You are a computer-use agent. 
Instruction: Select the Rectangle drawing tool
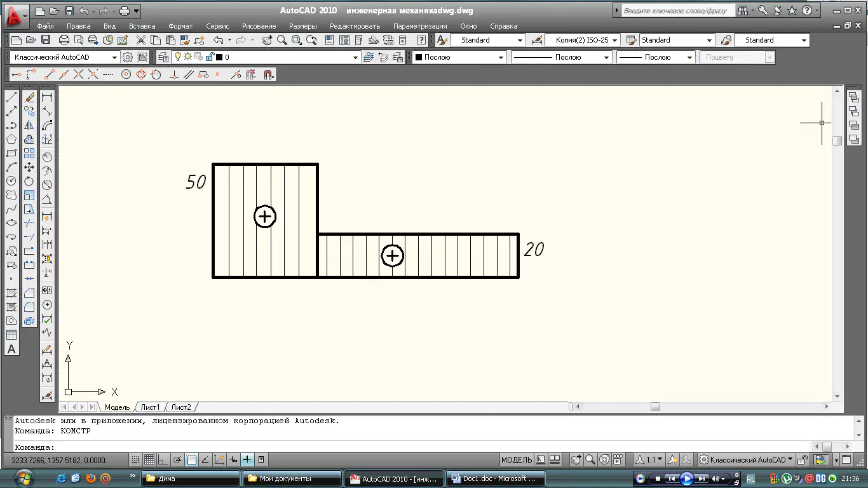point(11,153)
